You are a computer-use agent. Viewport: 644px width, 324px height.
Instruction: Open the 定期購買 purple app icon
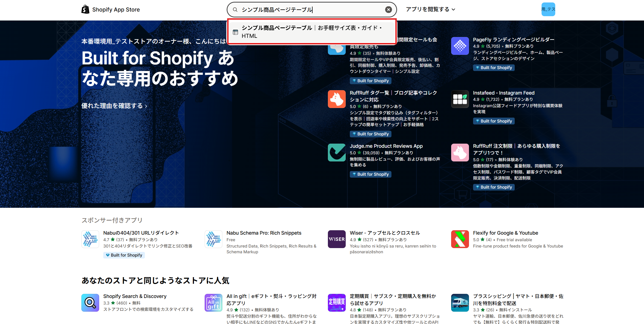coord(337,303)
